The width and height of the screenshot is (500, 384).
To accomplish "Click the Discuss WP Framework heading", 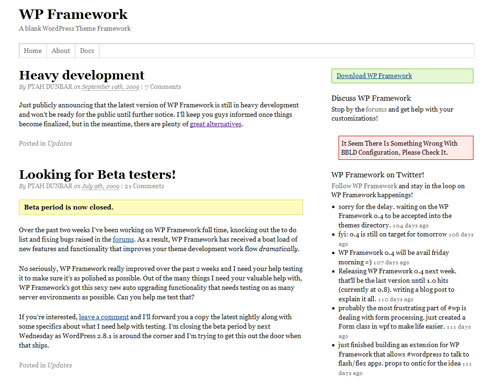I will [371, 98].
